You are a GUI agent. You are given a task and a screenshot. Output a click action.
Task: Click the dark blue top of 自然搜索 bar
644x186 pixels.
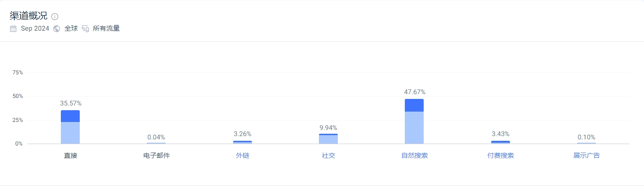(414, 105)
